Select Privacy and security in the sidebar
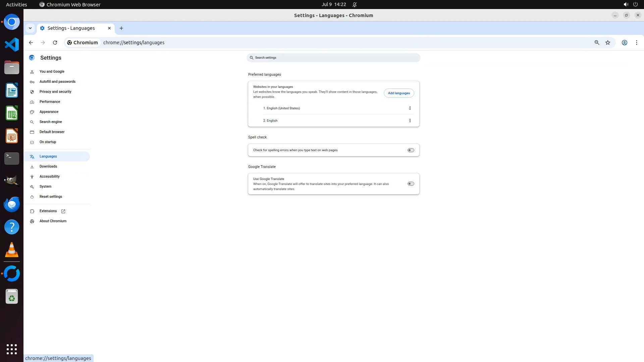Image resolution: width=644 pixels, height=362 pixels. tap(55, 92)
